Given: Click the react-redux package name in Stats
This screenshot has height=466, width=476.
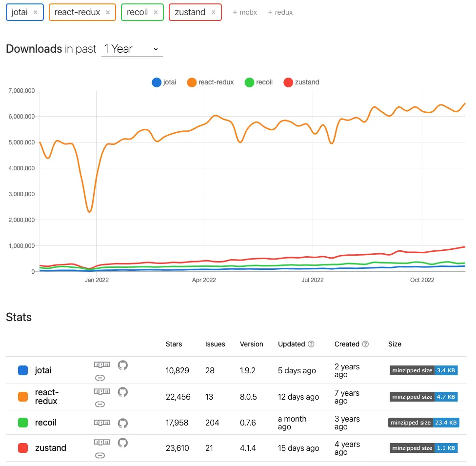Looking at the screenshot, I should (x=47, y=397).
